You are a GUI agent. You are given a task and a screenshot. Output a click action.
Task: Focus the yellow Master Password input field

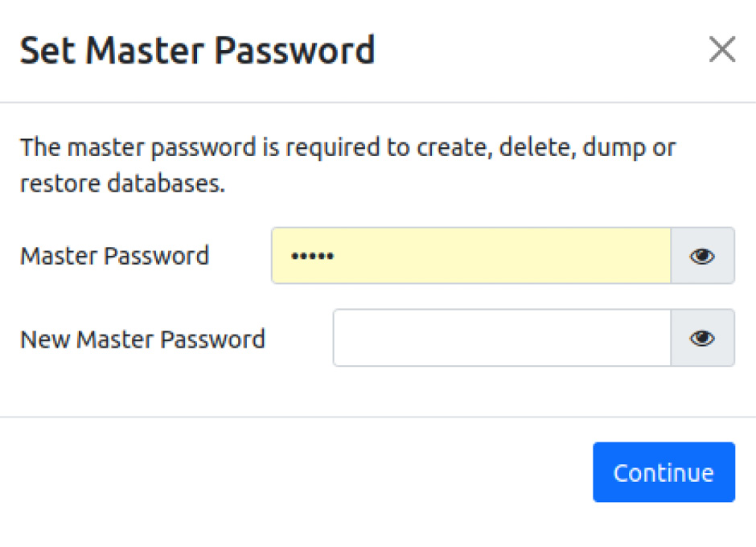(471, 256)
